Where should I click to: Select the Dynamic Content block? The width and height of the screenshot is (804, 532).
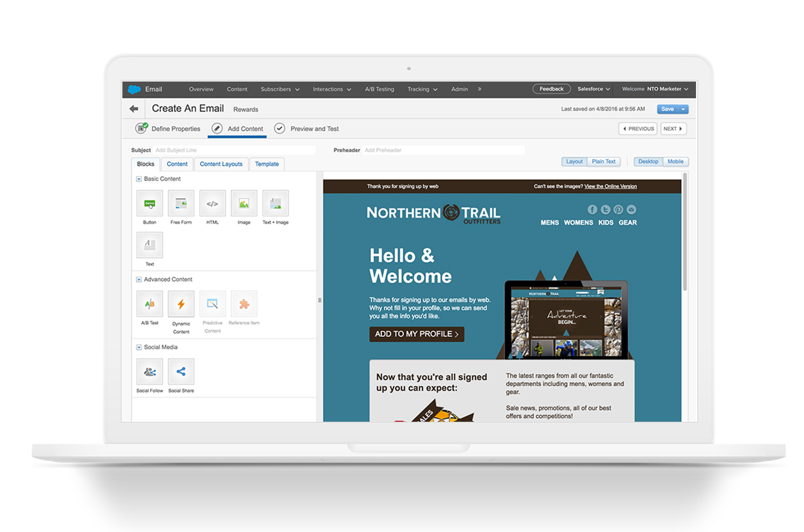point(181,304)
